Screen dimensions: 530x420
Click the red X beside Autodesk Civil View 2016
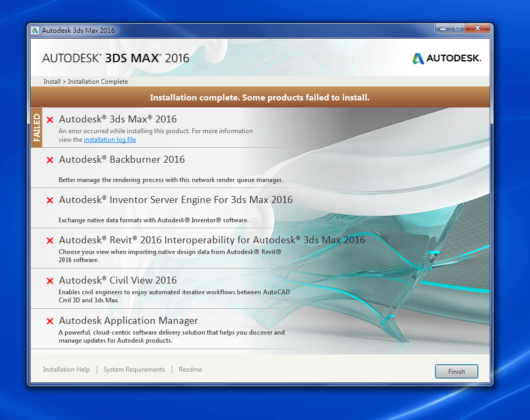click(50, 281)
